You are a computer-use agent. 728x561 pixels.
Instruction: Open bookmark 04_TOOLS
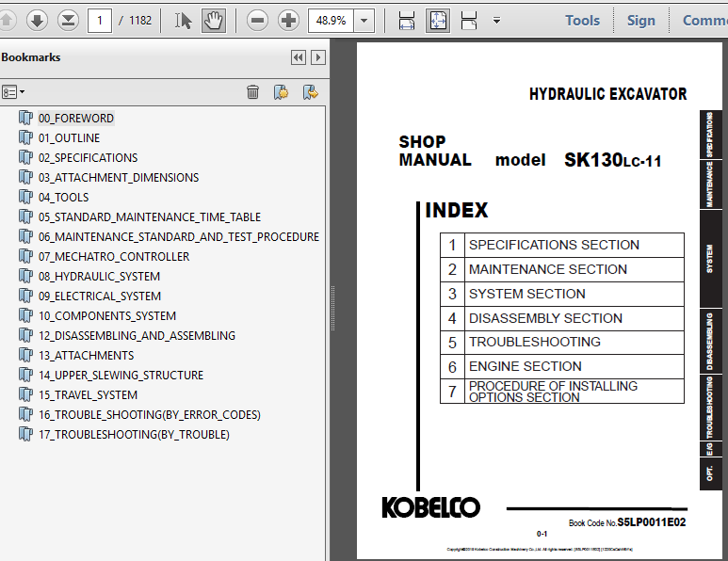64,198
